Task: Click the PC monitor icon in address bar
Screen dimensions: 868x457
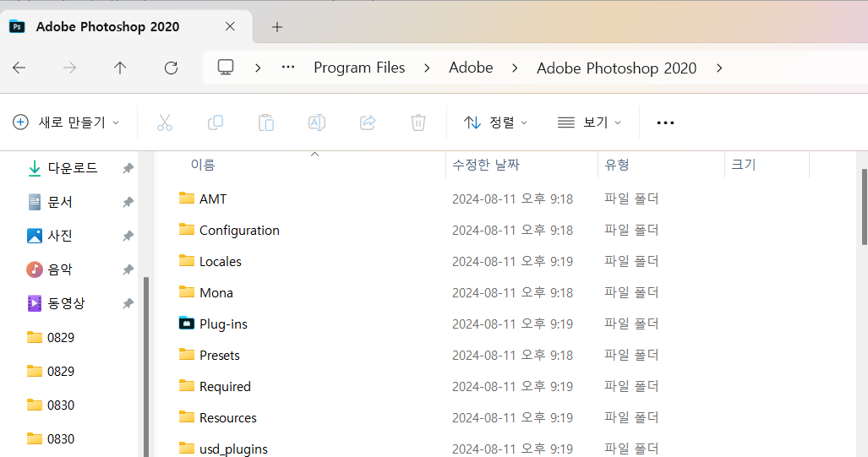Action: [x=226, y=68]
